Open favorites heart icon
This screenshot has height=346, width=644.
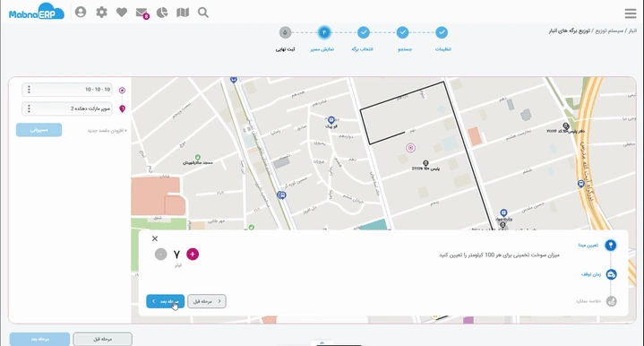point(122,13)
